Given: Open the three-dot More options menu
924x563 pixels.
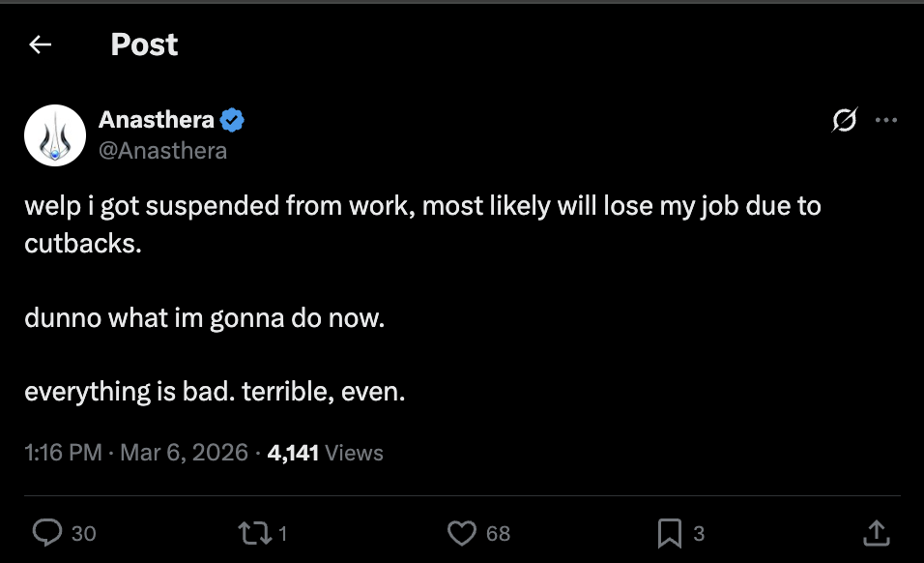Looking at the screenshot, I should [885, 120].
